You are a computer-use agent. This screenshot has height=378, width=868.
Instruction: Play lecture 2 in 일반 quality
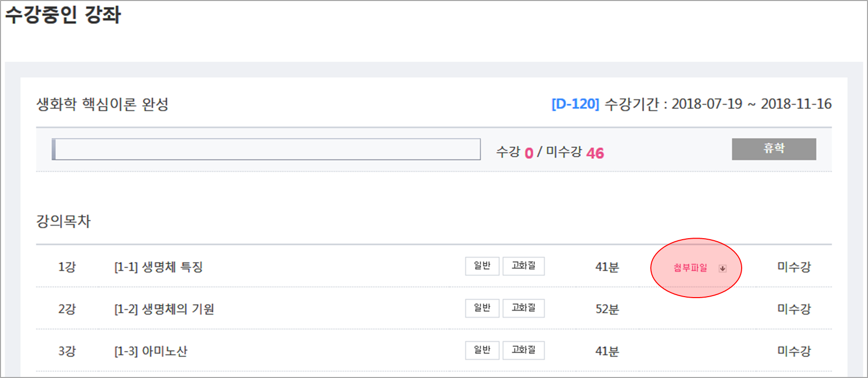(x=482, y=308)
